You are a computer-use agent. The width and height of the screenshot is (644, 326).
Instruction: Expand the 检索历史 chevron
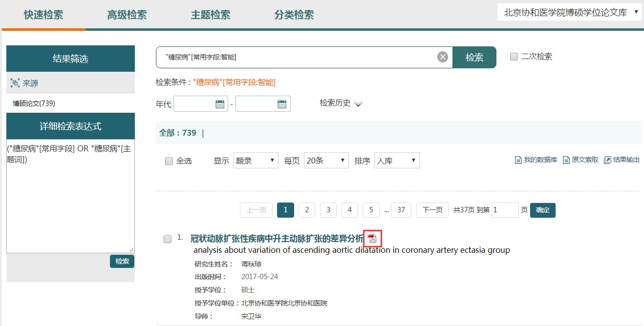[358, 103]
